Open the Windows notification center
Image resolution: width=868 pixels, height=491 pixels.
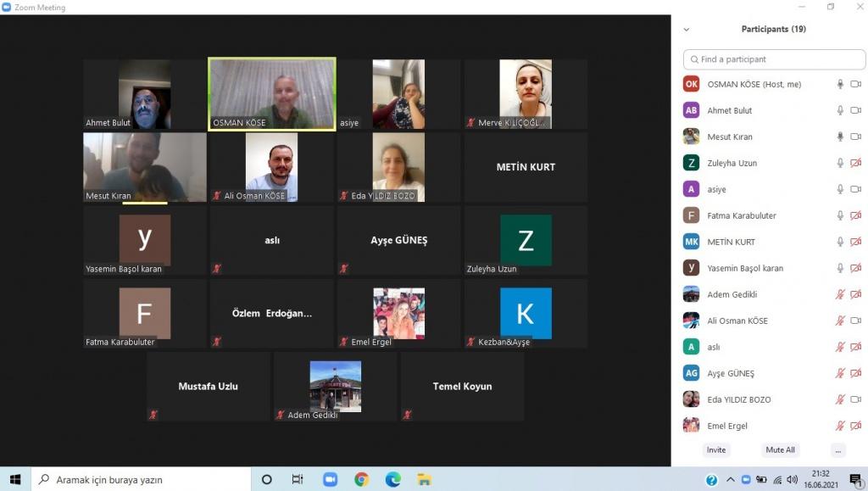[x=856, y=480]
